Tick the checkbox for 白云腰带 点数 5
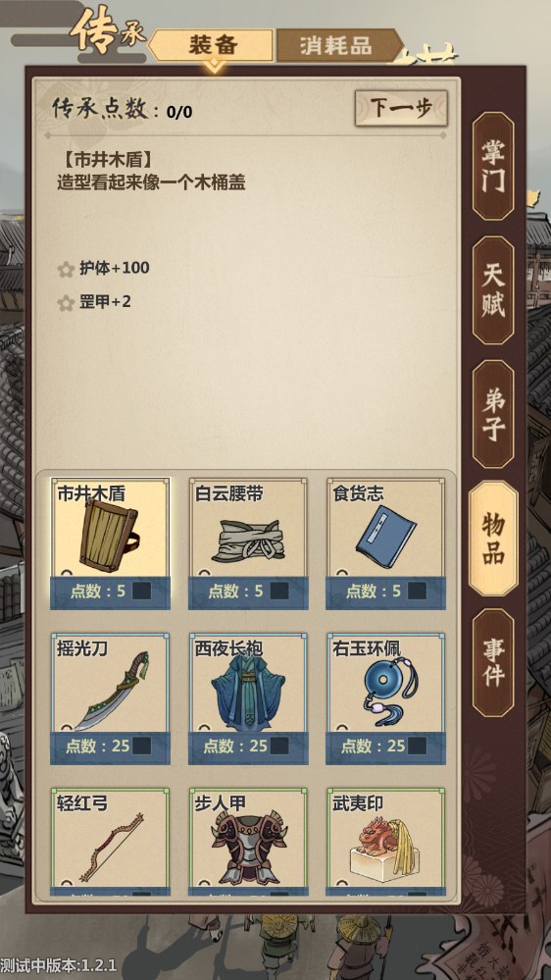The width and height of the screenshot is (551, 980). click(279, 592)
